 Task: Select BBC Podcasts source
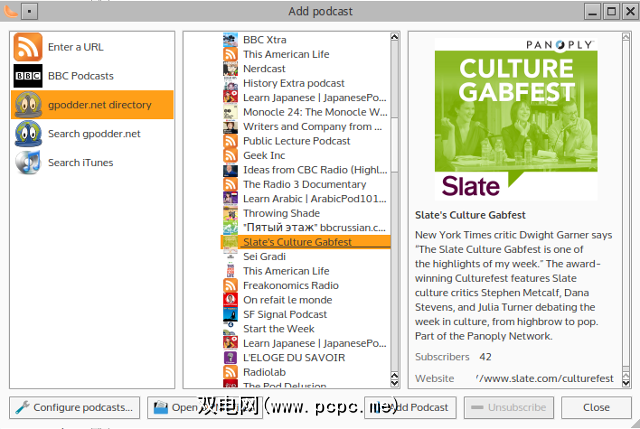click(x=92, y=76)
